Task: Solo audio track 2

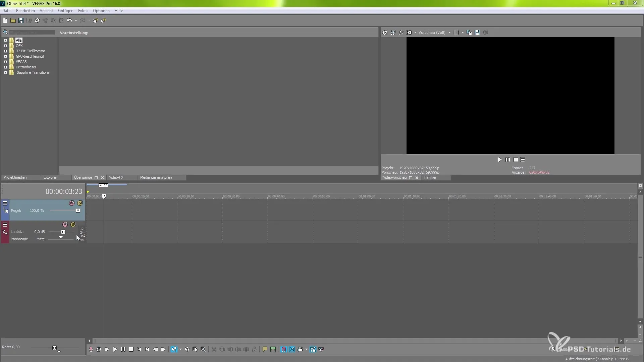Action: click(x=73, y=225)
